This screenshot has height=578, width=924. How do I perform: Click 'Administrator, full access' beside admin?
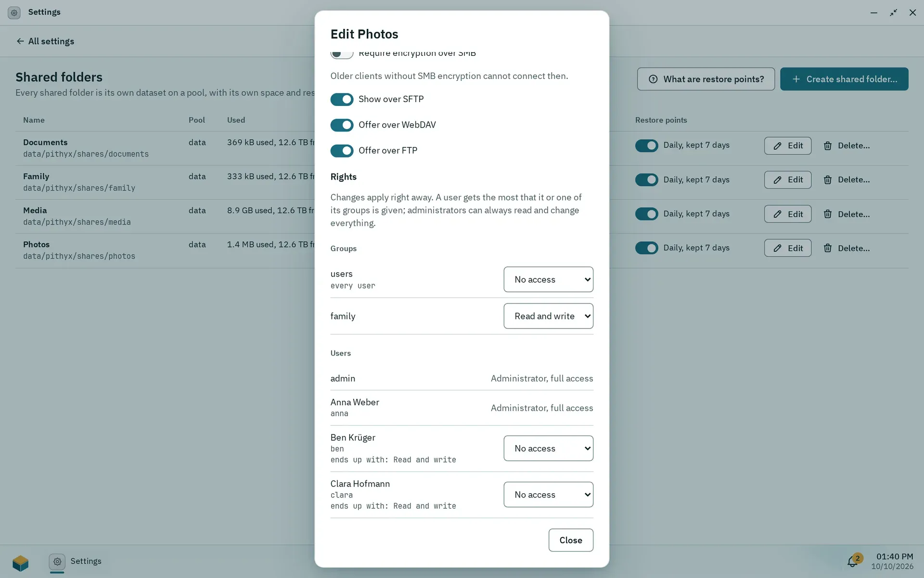point(542,379)
